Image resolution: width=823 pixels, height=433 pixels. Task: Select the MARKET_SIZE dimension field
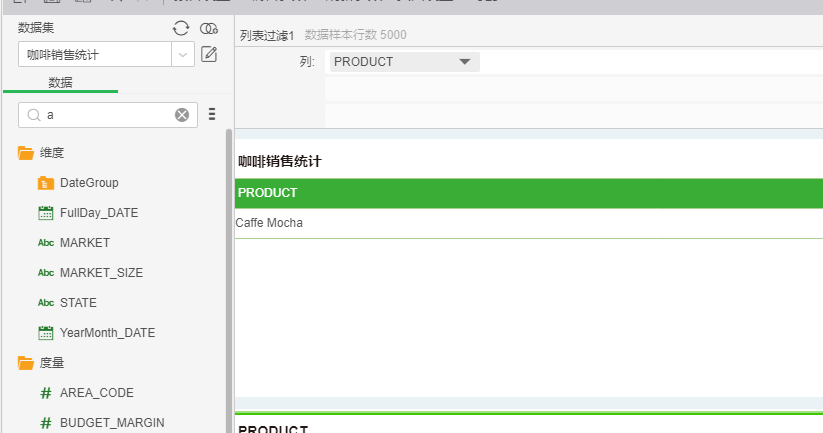[100, 273]
